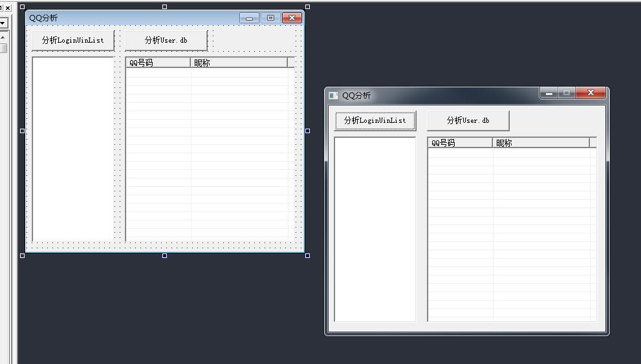Click 分析User.db button in designer form
Image resolution: width=641 pixels, height=364 pixels.
(166, 41)
